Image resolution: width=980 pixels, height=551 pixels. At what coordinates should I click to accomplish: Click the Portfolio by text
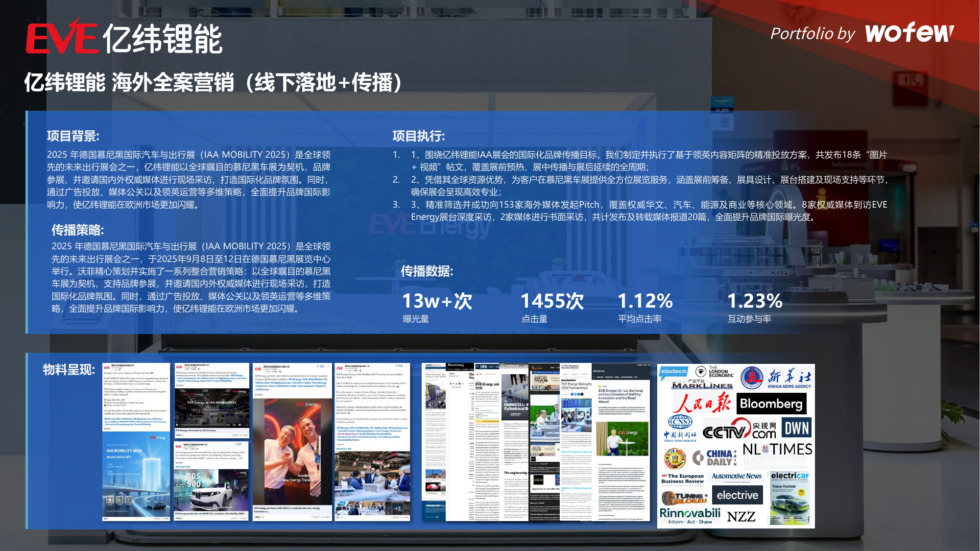point(813,33)
